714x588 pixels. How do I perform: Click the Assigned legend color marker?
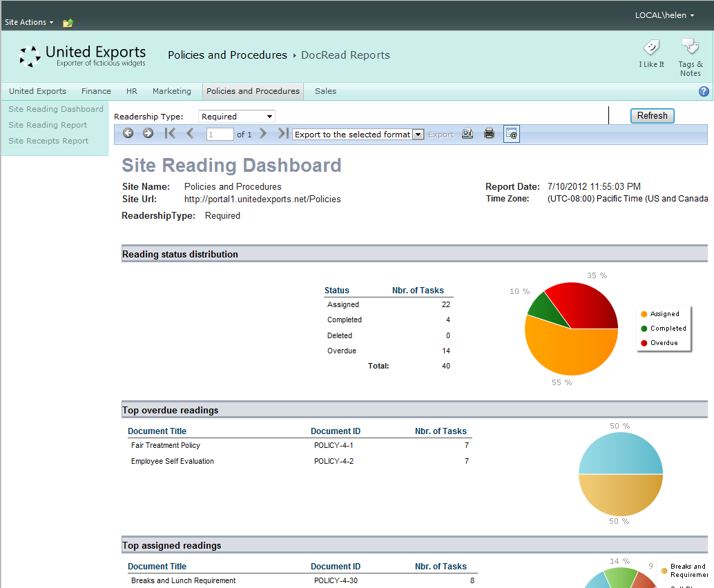click(x=644, y=314)
